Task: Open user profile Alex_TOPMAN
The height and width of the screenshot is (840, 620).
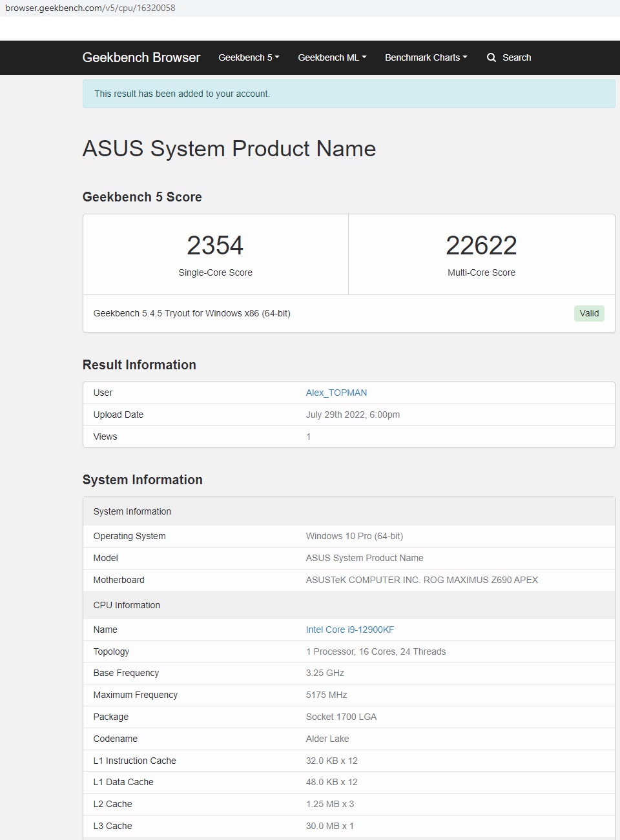Action: (336, 393)
